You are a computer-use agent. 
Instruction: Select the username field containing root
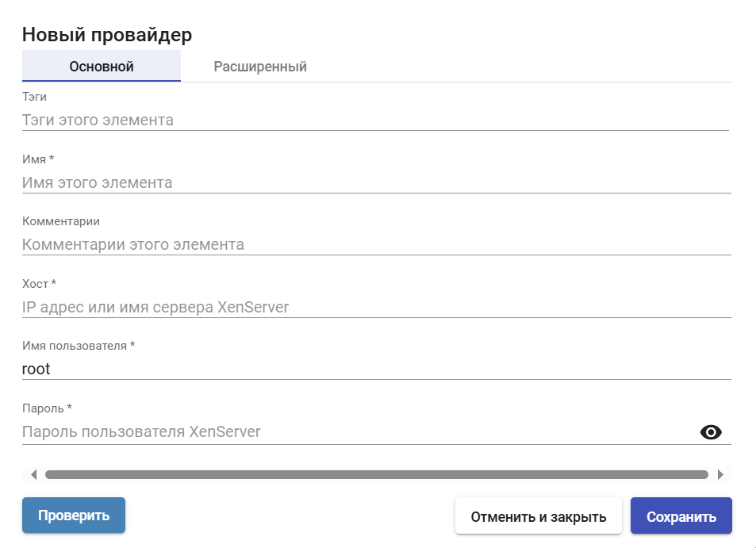376,370
